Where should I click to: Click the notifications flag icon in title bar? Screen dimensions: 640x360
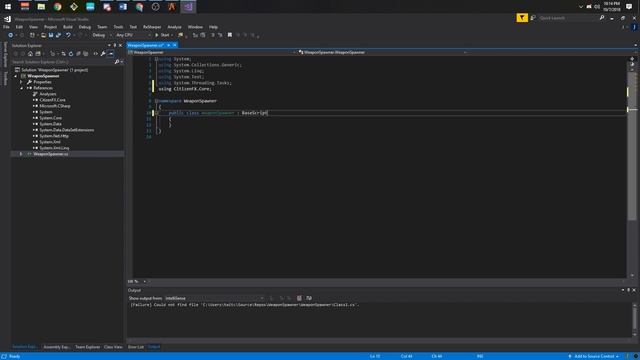click(x=522, y=18)
